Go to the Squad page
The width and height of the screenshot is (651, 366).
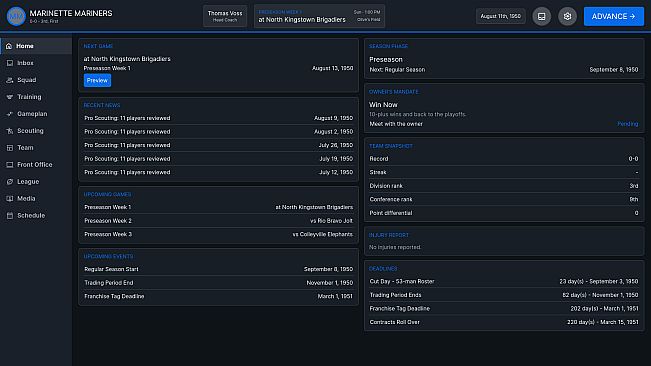pyautogui.click(x=36, y=80)
